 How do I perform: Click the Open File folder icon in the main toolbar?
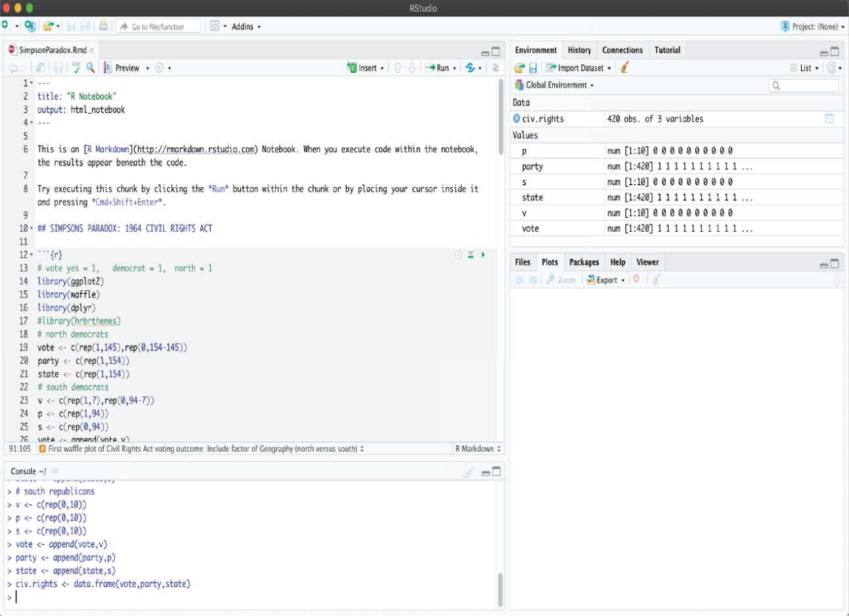[48, 26]
